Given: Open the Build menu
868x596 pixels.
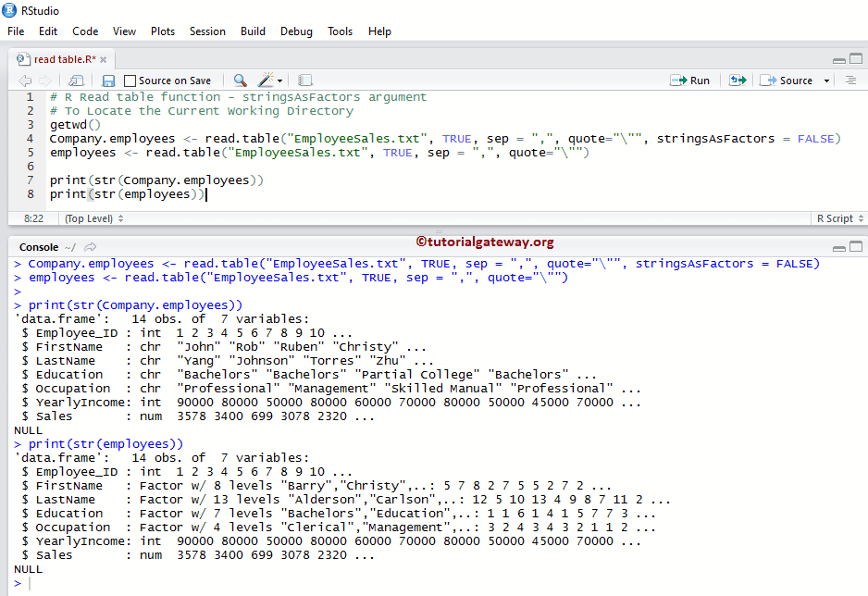Looking at the screenshot, I should coord(253,31).
